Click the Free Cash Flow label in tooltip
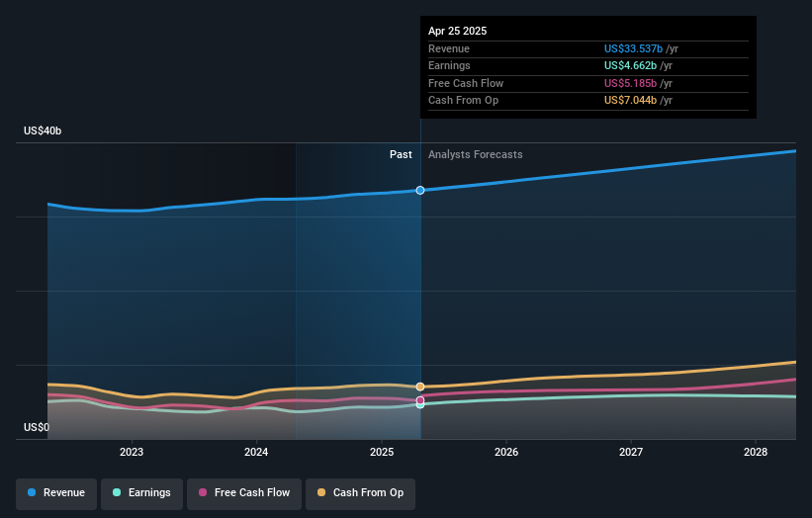 click(466, 83)
